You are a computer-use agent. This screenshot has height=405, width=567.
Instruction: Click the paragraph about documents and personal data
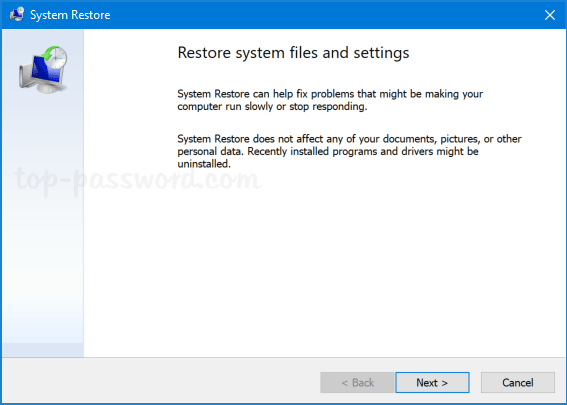pos(349,151)
